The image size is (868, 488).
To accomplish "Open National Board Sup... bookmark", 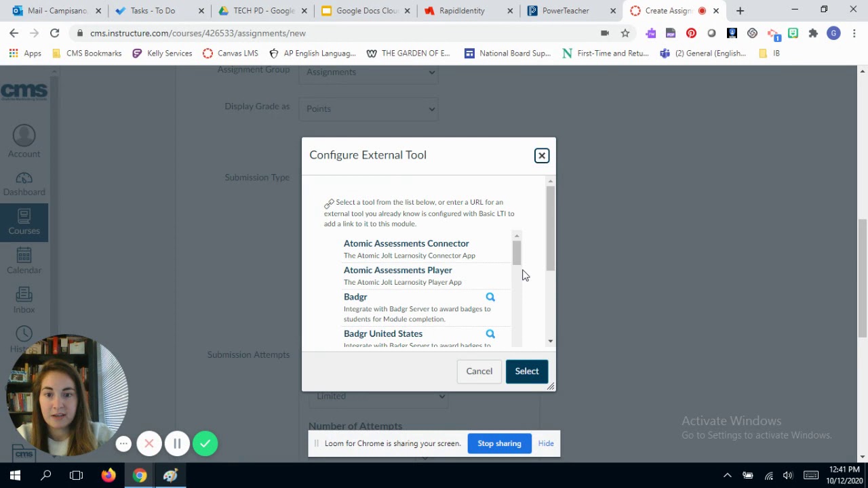I will [x=508, y=54].
